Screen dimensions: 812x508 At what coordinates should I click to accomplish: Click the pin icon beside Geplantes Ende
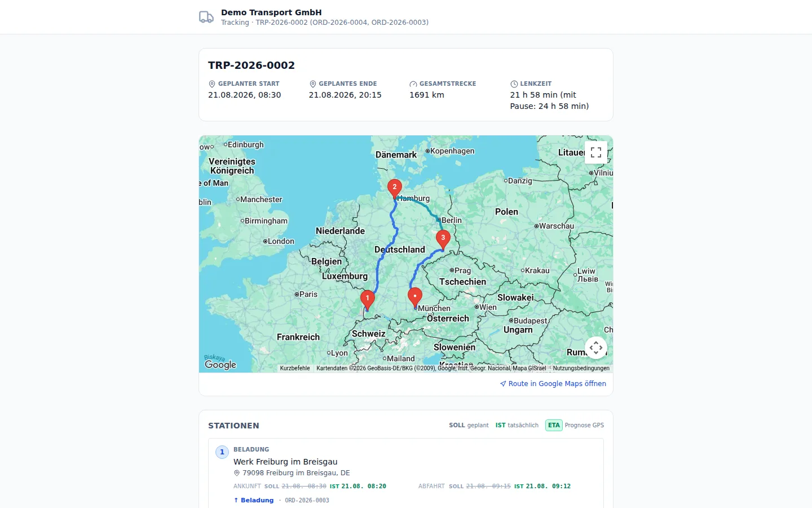coord(313,84)
